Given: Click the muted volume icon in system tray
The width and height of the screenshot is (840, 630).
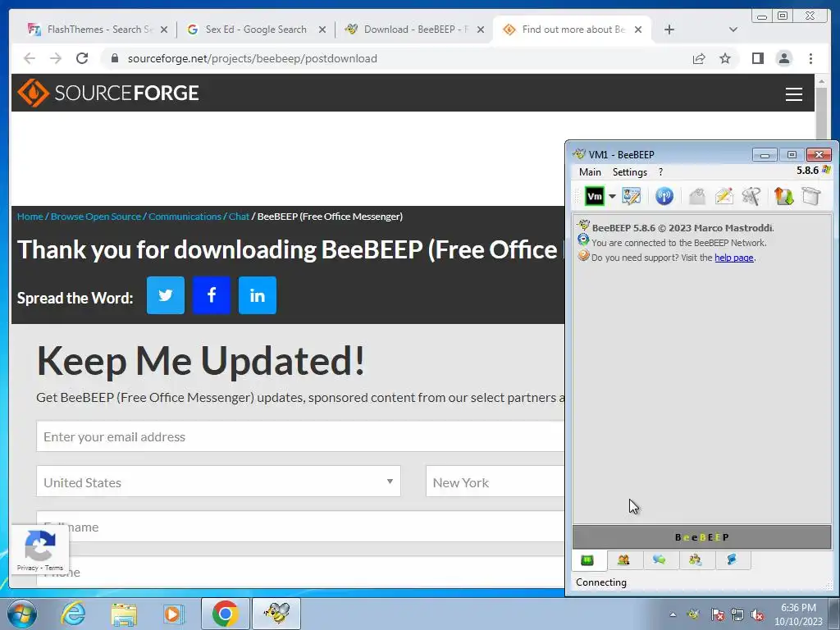Looking at the screenshot, I should pos(757,614).
